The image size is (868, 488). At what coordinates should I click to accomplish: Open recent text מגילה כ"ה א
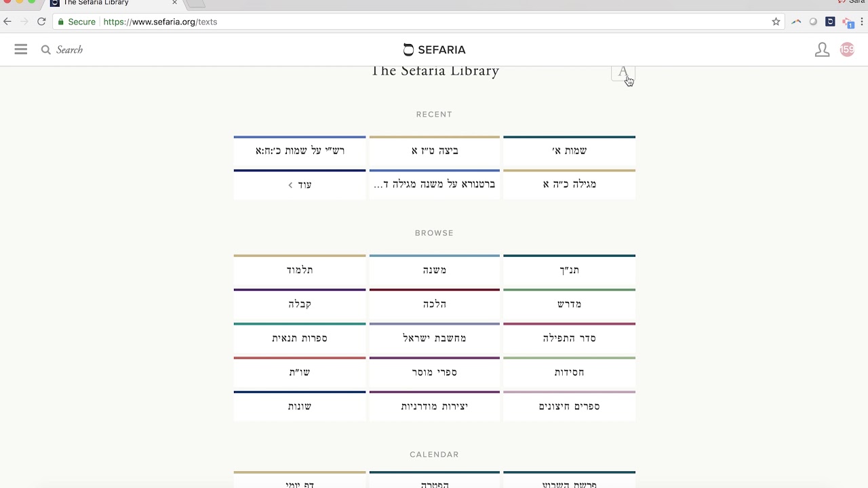pos(570,184)
